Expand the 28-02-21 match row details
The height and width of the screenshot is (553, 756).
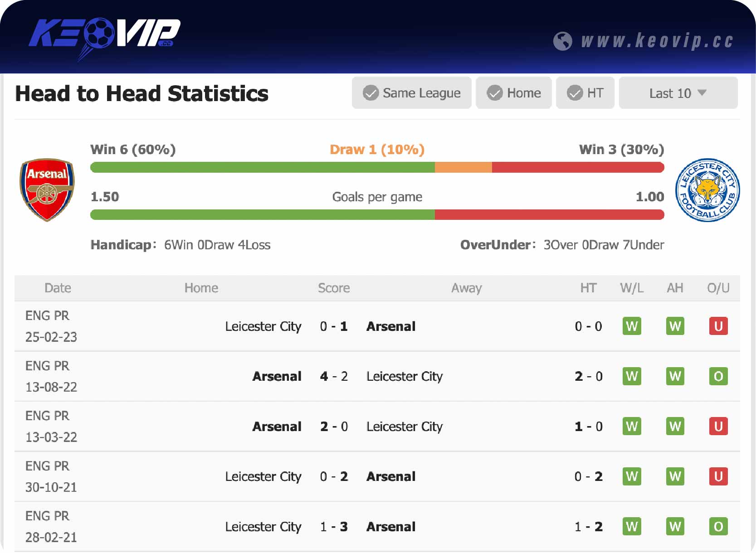(x=376, y=526)
